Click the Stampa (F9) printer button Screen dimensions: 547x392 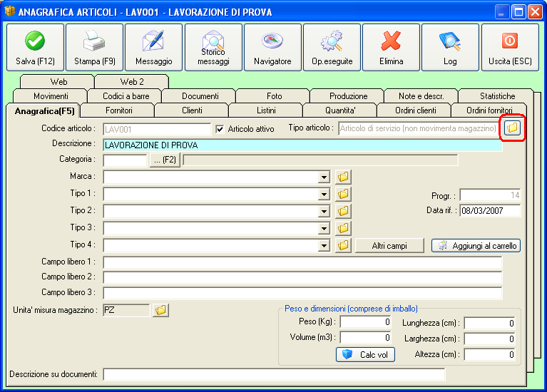pos(95,48)
